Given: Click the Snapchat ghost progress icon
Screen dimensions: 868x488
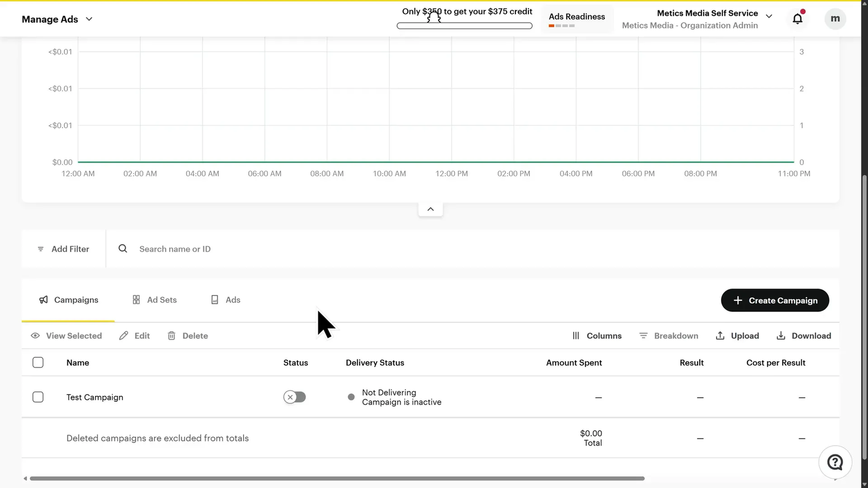Looking at the screenshot, I should [x=433, y=17].
